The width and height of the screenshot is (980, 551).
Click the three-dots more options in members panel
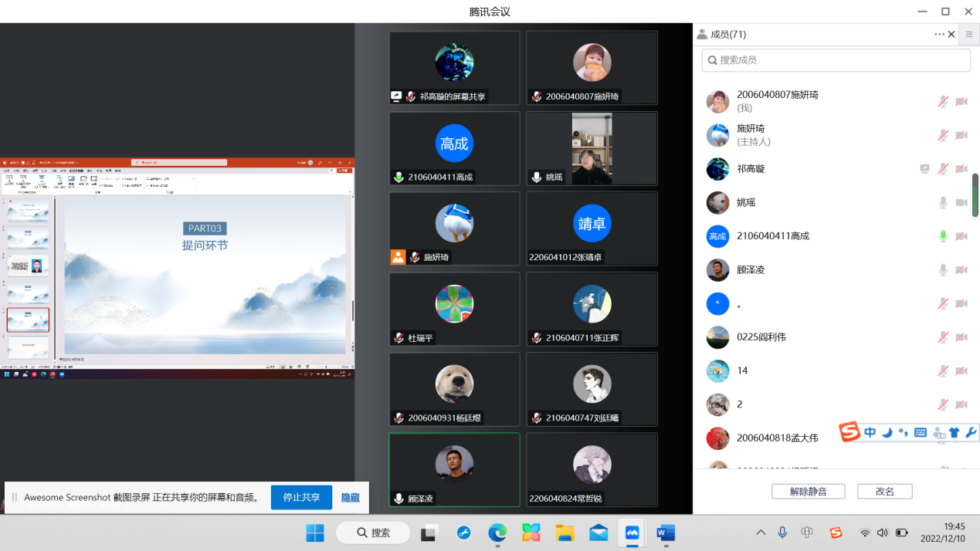[x=939, y=34]
